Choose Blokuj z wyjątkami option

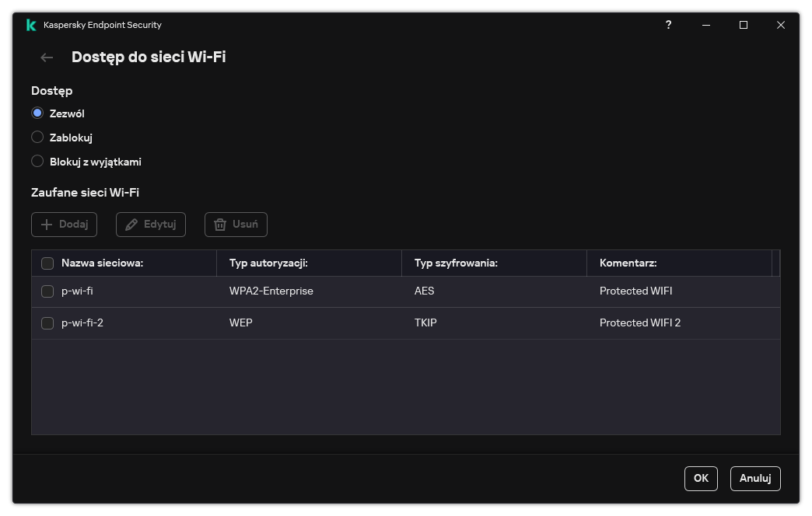pyautogui.click(x=37, y=162)
